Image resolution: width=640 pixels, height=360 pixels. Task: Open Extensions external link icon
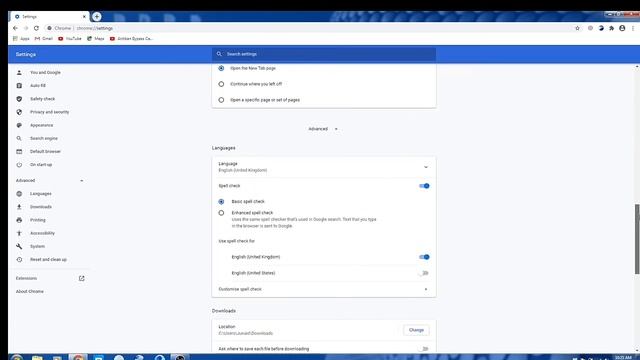82,278
